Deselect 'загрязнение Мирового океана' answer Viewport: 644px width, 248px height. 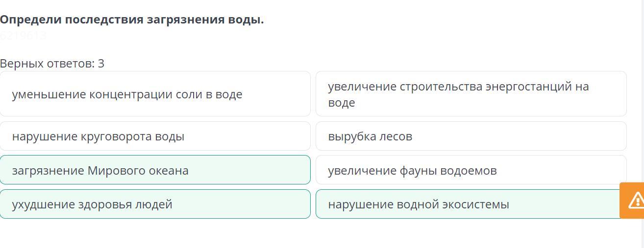[155, 170]
